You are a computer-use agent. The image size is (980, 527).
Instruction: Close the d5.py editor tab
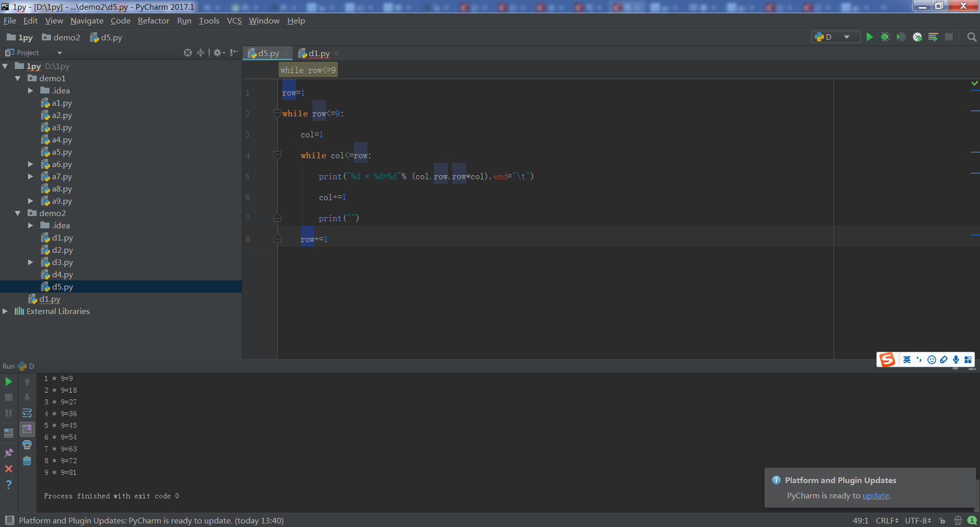[285, 53]
